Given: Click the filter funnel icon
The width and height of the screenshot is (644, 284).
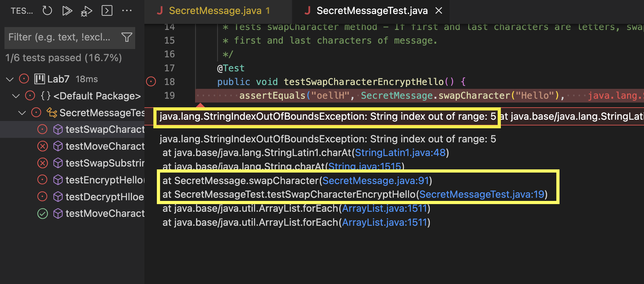Looking at the screenshot, I should click(x=127, y=37).
